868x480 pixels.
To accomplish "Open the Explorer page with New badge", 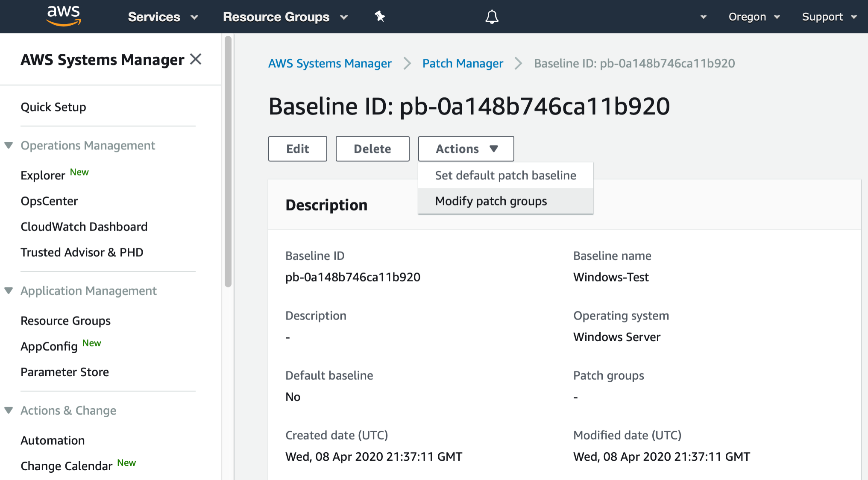I will pyautogui.click(x=43, y=175).
